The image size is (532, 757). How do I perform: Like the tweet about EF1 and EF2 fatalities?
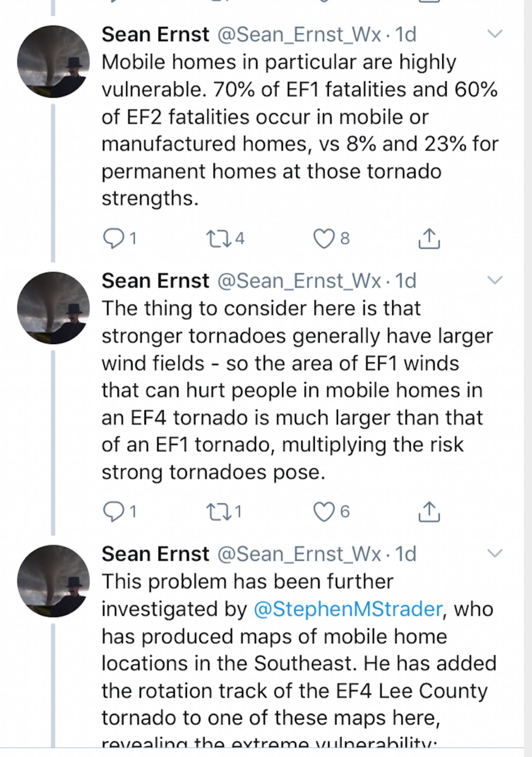pos(324,238)
